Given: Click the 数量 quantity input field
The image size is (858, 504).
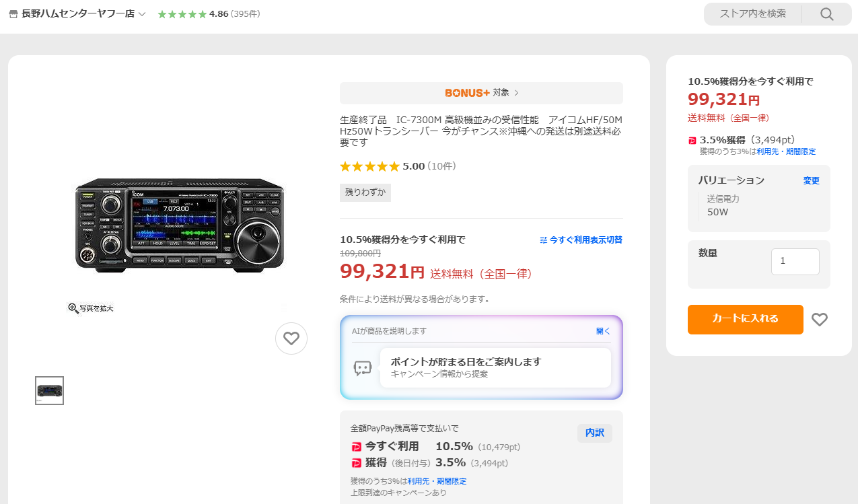Looking at the screenshot, I should tap(795, 261).
